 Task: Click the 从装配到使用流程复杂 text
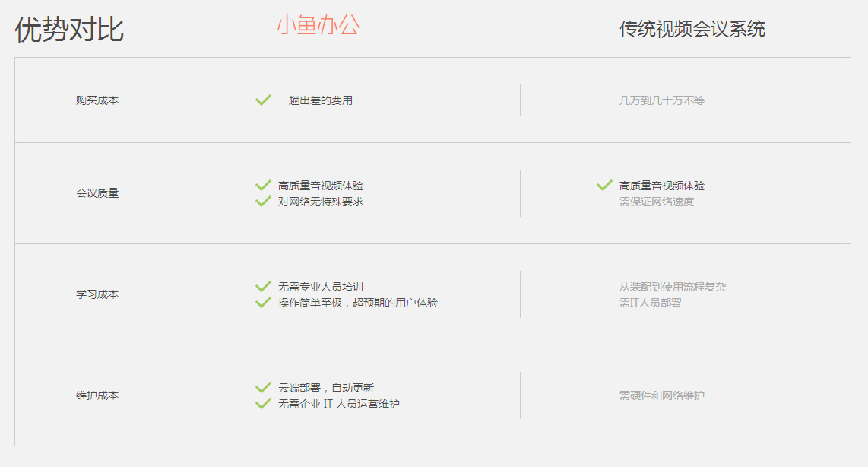[672, 287]
